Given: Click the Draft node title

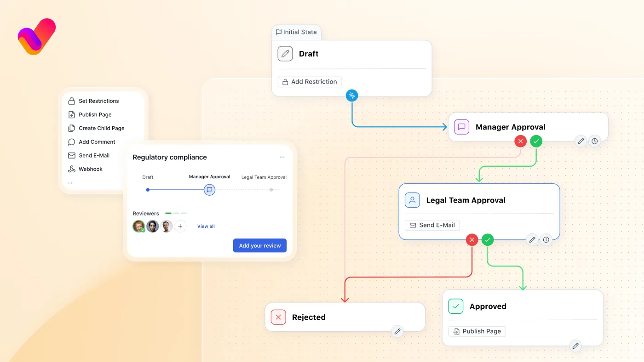Looking at the screenshot, I should (x=309, y=54).
